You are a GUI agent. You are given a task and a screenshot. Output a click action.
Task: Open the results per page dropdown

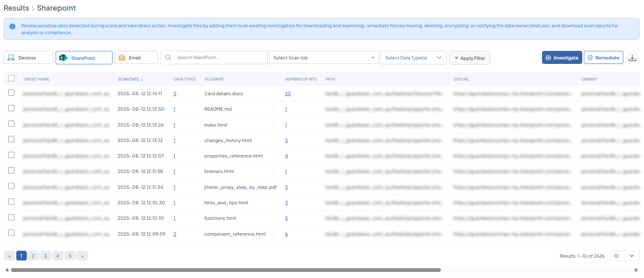click(624, 256)
